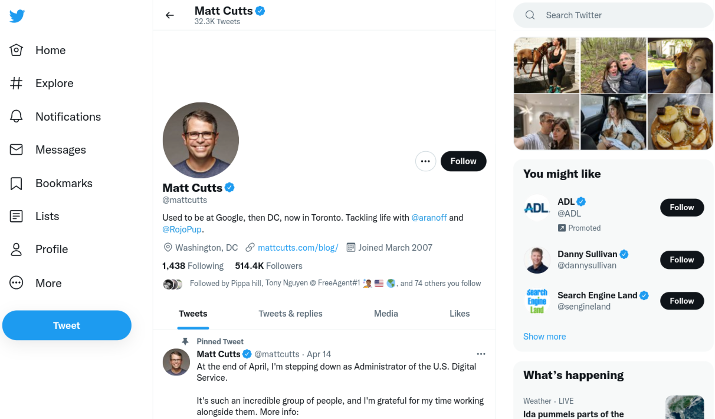
Task: Open the More options circle menu
Action: [16, 283]
